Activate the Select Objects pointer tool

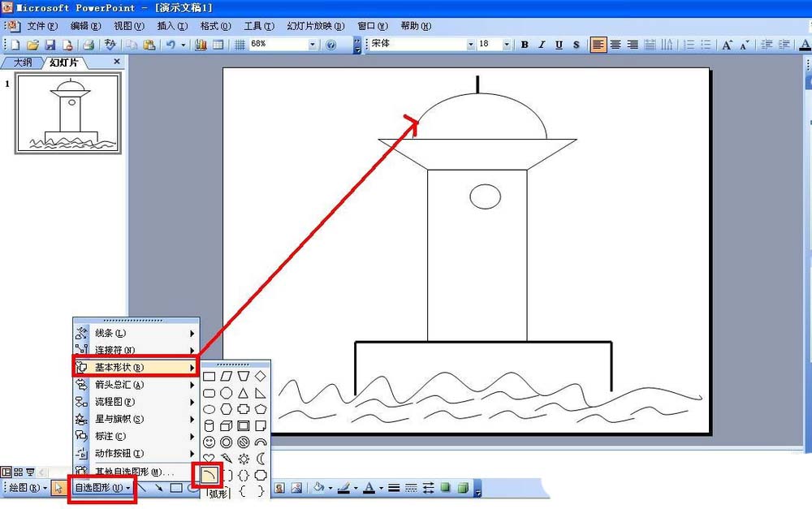click(58, 488)
